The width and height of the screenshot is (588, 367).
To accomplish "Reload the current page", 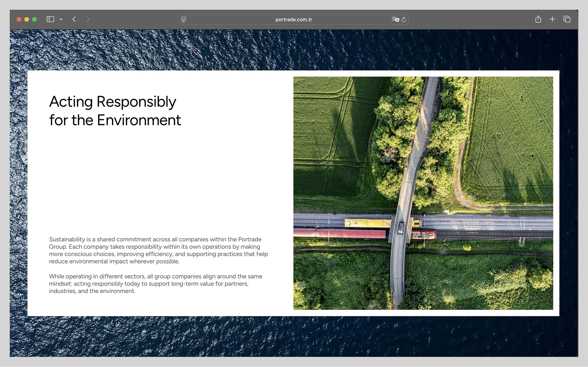I will (404, 19).
